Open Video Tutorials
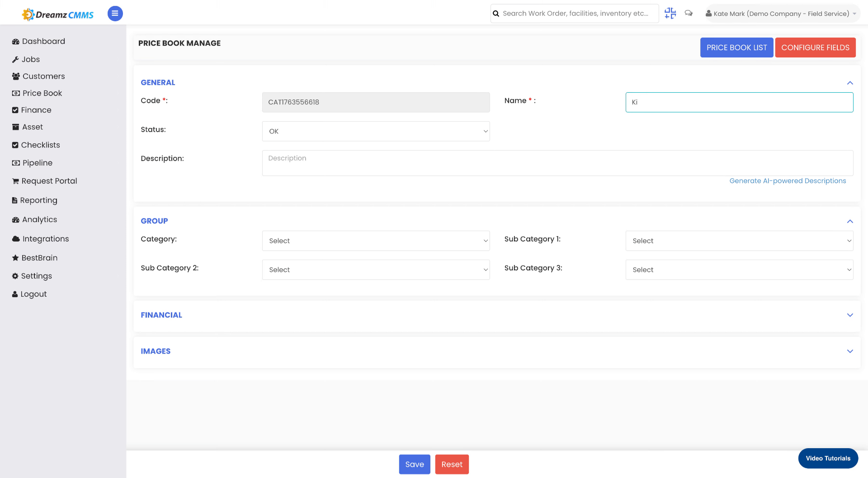Viewport: 868px width, 478px height. [828, 458]
